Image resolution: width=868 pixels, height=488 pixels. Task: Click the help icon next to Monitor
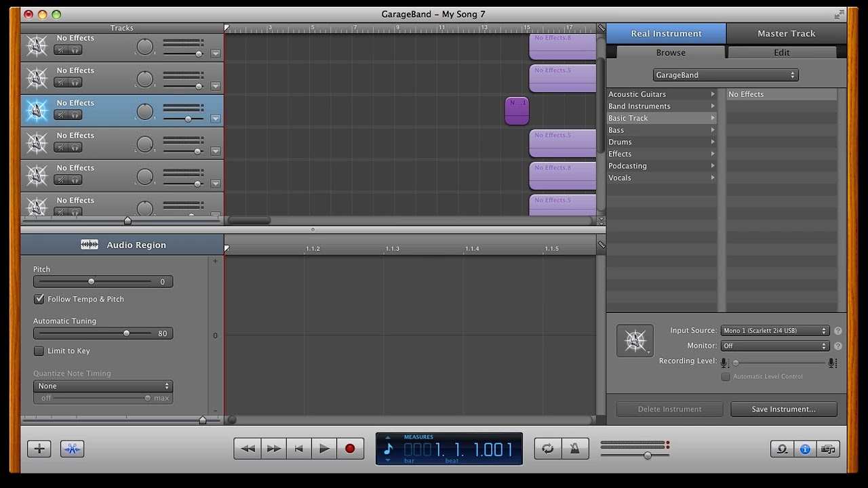(x=838, y=346)
